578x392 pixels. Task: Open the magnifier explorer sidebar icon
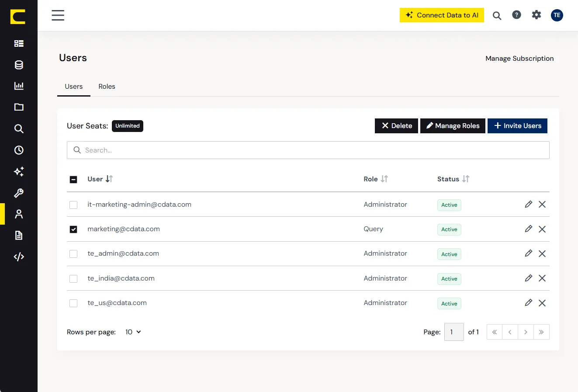19,128
